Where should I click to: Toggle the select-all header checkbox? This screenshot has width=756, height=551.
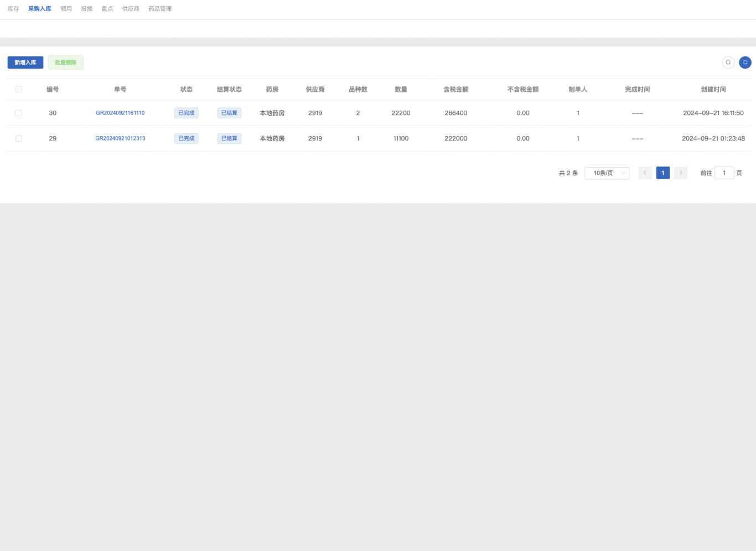pyautogui.click(x=19, y=89)
